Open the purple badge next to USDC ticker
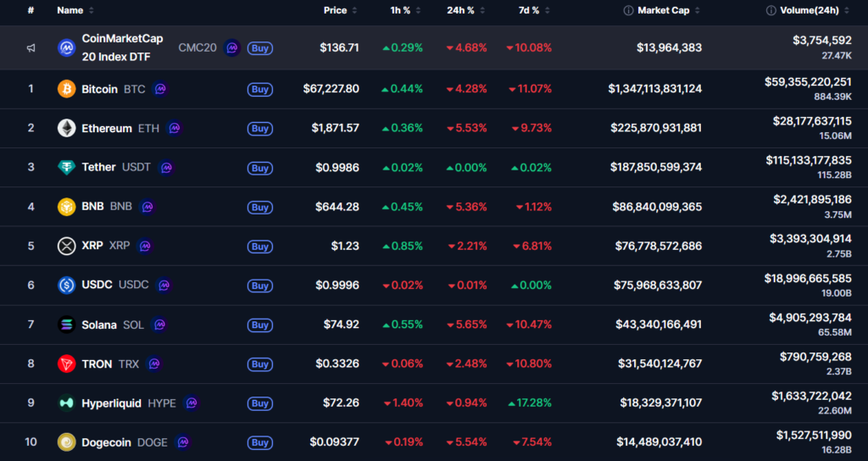 coord(164,285)
